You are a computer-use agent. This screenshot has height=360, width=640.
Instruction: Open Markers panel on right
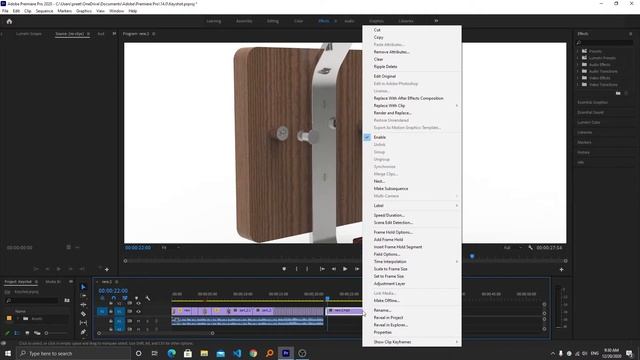pyautogui.click(x=584, y=142)
